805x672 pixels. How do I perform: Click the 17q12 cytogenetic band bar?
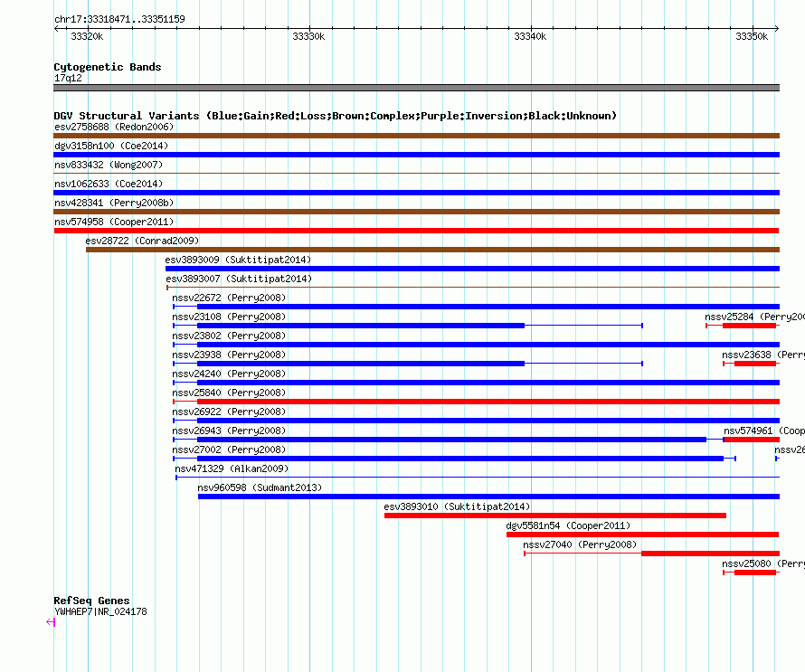tap(416, 88)
